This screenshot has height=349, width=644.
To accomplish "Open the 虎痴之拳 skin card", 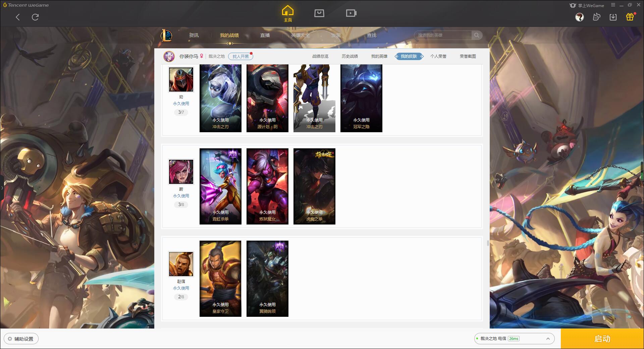I will [314, 186].
